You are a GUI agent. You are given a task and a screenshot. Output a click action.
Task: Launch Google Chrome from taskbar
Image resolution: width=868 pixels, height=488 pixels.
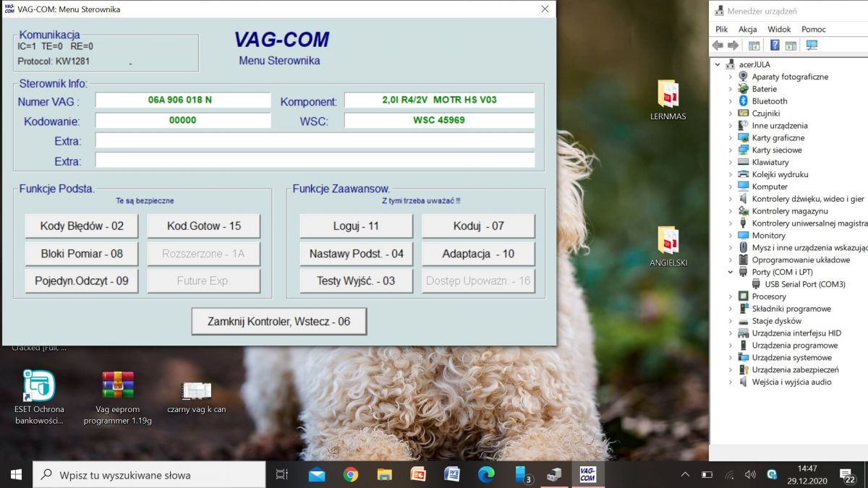pyautogui.click(x=351, y=474)
